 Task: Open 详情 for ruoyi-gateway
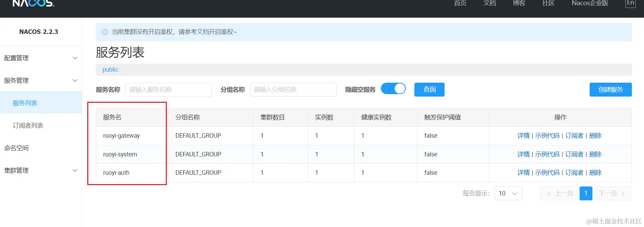524,136
